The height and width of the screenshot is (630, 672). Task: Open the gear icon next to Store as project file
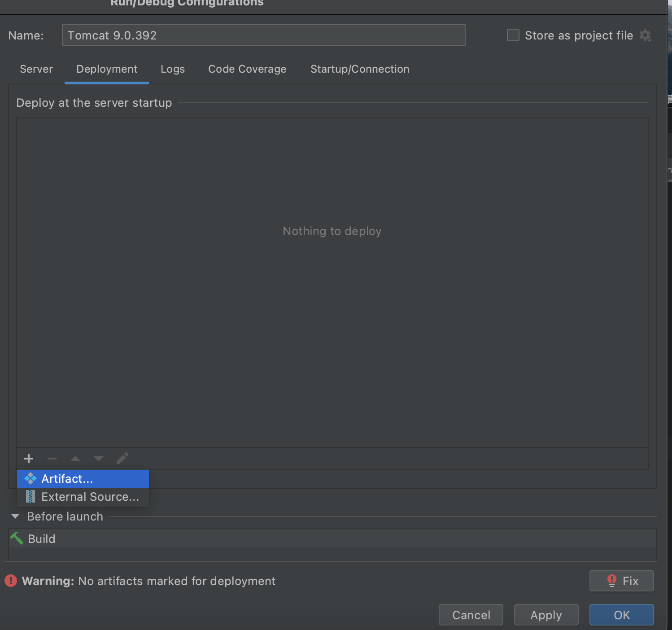646,35
